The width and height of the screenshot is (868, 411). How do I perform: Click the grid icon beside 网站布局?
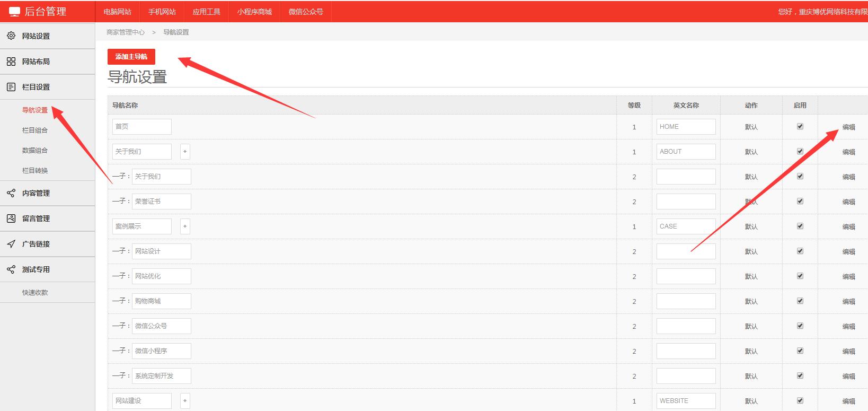(x=11, y=62)
